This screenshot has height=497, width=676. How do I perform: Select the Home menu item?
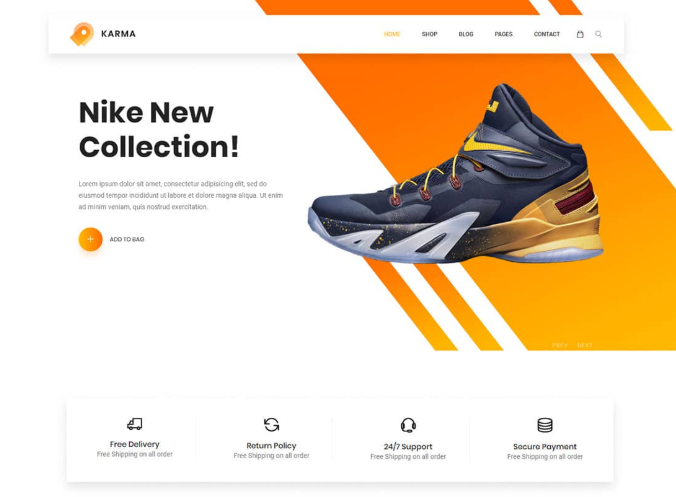[392, 34]
